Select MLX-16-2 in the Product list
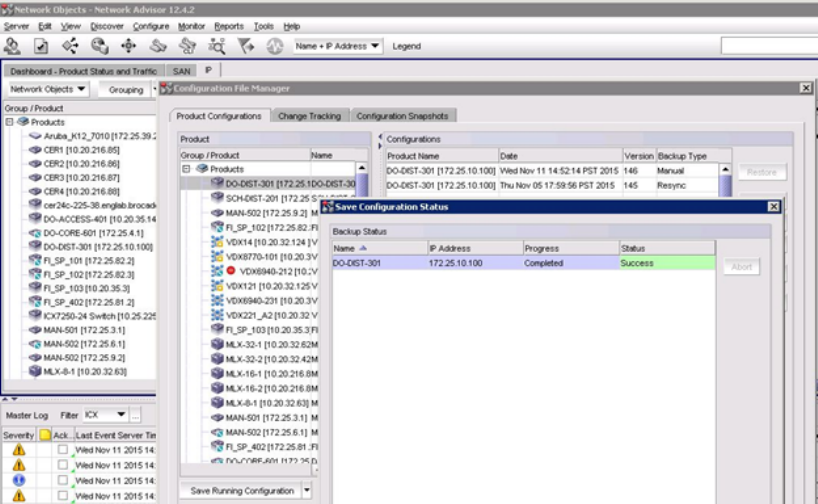This screenshot has height=504, width=818. click(269, 388)
